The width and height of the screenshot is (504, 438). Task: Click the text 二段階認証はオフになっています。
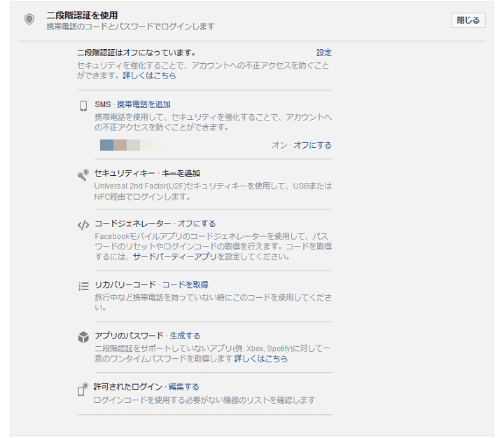tap(136, 53)
